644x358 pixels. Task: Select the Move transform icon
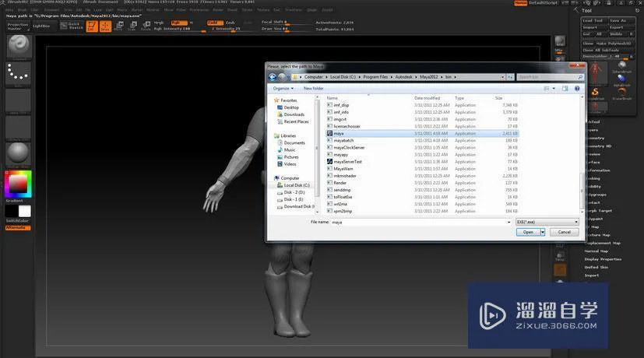click(x=118, y=26)
